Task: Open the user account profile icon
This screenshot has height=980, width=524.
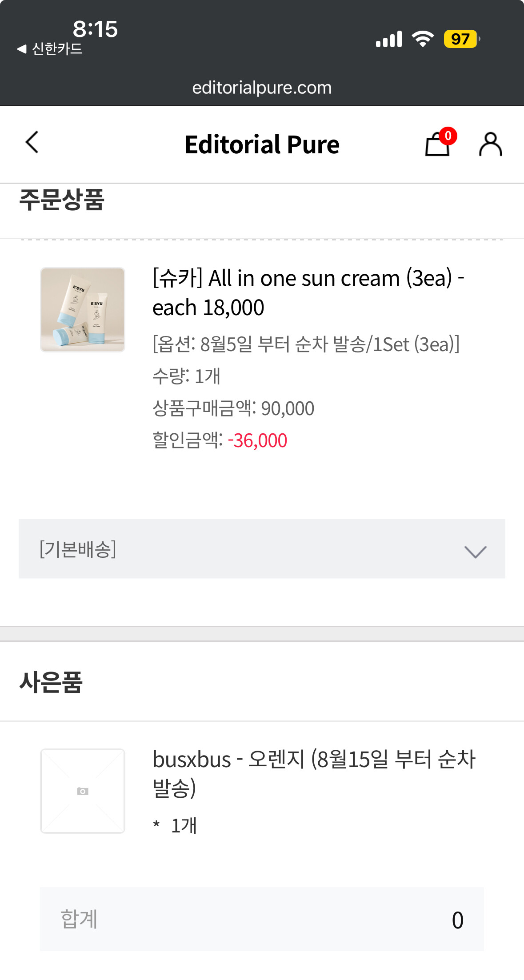Action: point(490,144)
